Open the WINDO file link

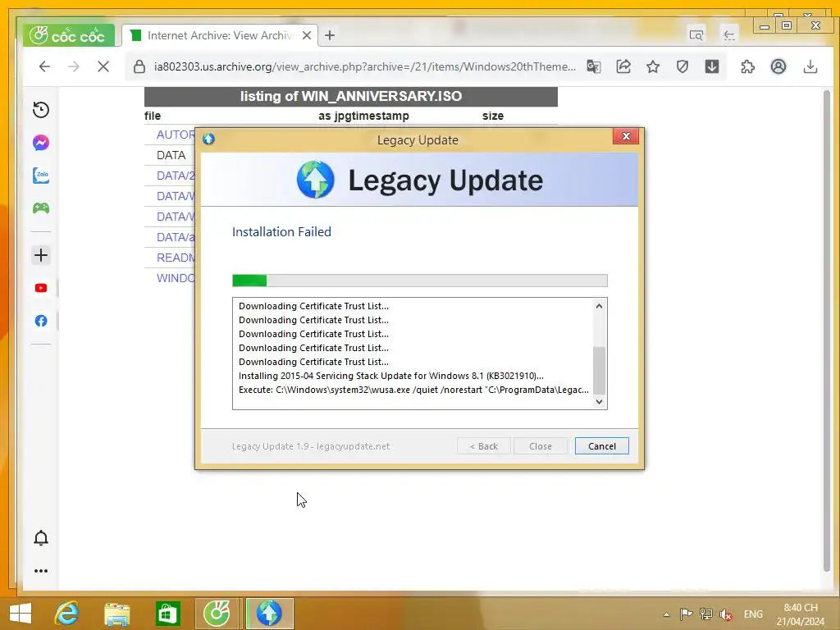click(176, 278)
